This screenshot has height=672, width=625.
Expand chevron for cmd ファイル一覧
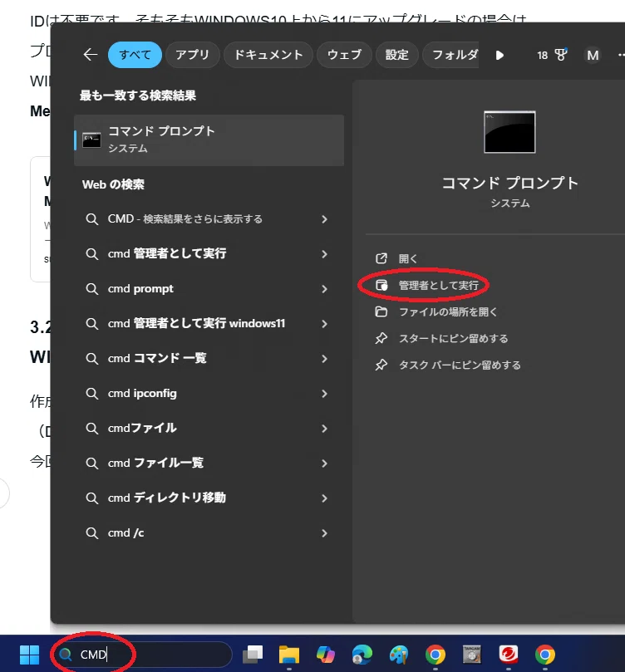pyautogui.click(x=324, y=464)
